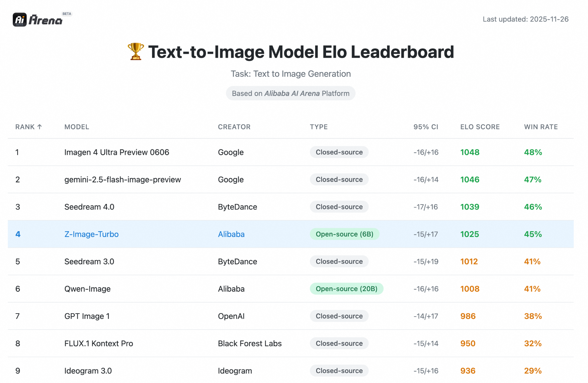Click the Open-source (6B) badge
This screenshot has height=383, width=588.
click(x=344, y=234)
